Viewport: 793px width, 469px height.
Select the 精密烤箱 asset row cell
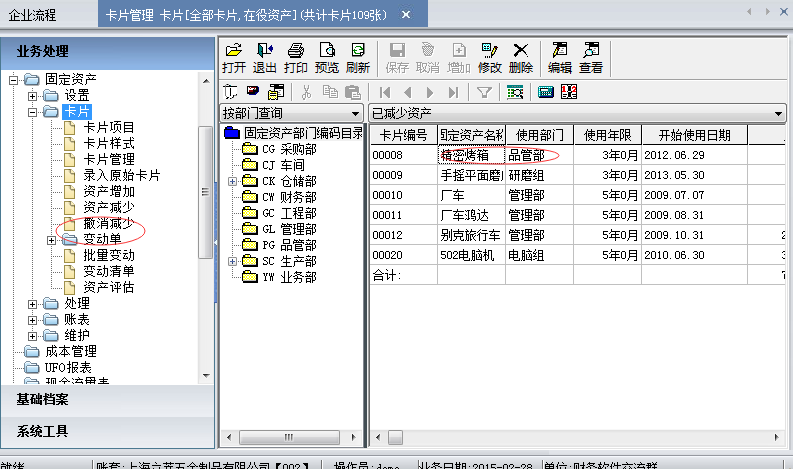pyautogui.click(x=471, y=156)
